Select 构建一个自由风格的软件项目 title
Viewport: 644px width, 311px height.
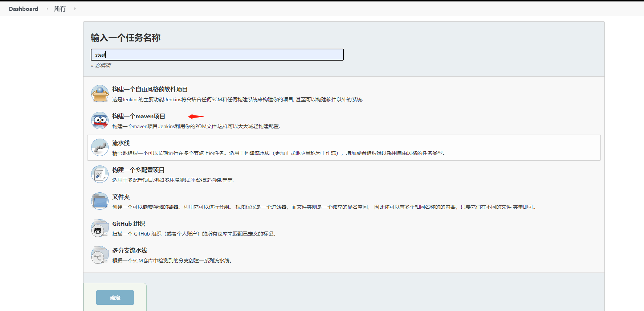tap(150, 89)
